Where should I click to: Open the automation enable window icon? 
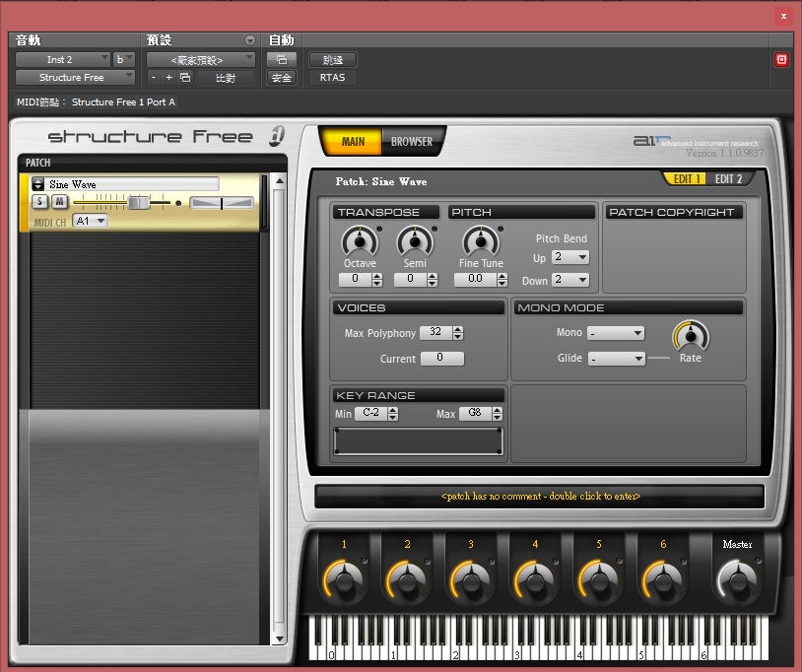pyautogui.click(x=282, y=60)
